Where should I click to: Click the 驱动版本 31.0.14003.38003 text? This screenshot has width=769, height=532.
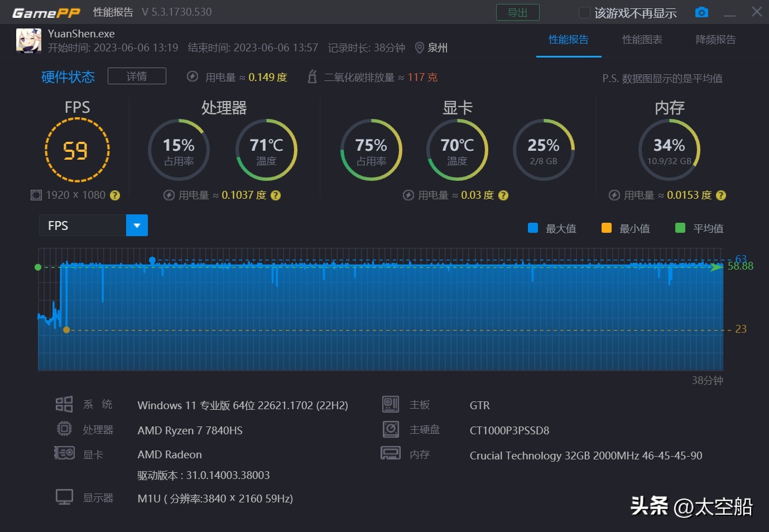[x=204, y=475]
